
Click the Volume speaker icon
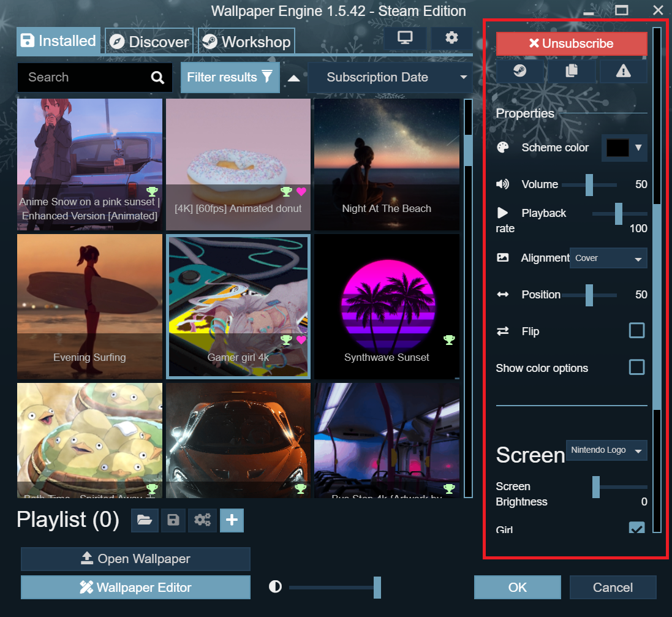503,184
